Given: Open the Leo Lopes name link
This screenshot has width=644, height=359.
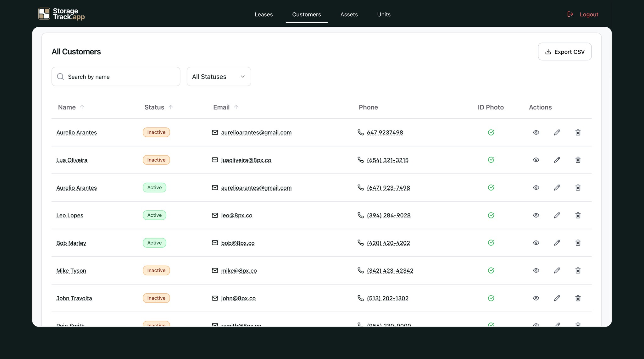Looking at the screenshot, I should [x=70, y=215].
